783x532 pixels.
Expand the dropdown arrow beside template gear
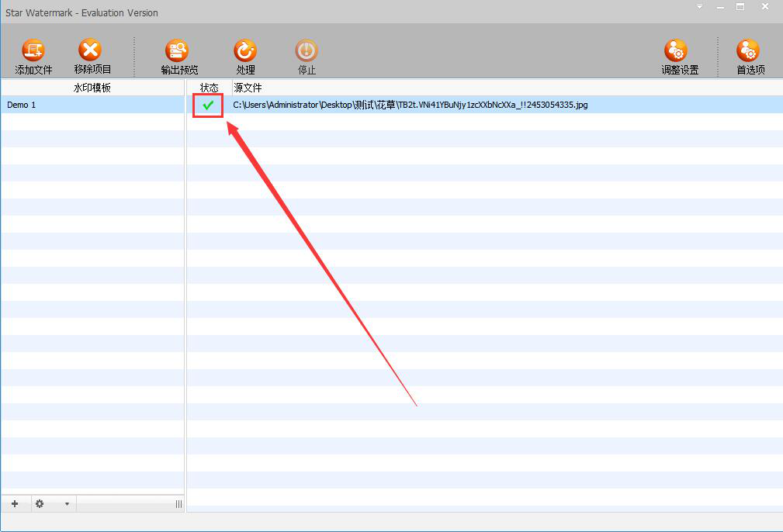(67, 504)
